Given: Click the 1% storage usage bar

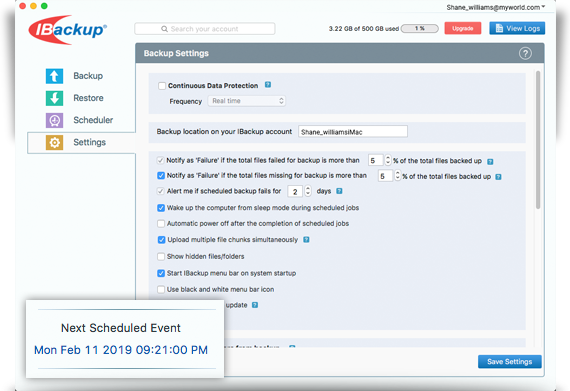Looking at the screenshot, I should 420,28.
